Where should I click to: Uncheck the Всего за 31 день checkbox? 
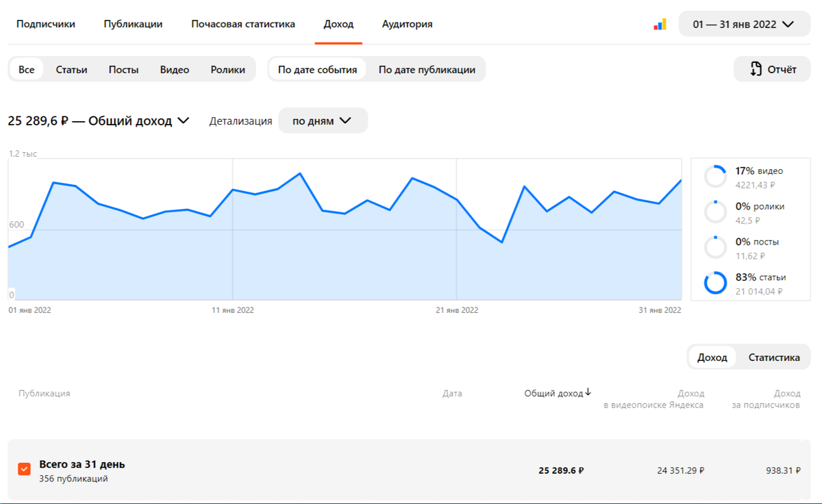point(25,469)
